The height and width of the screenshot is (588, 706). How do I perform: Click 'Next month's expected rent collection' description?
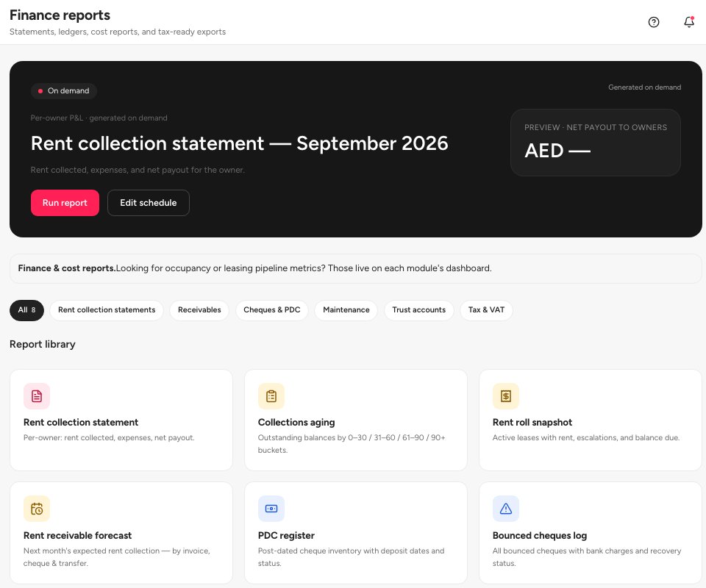coord(117,557)
